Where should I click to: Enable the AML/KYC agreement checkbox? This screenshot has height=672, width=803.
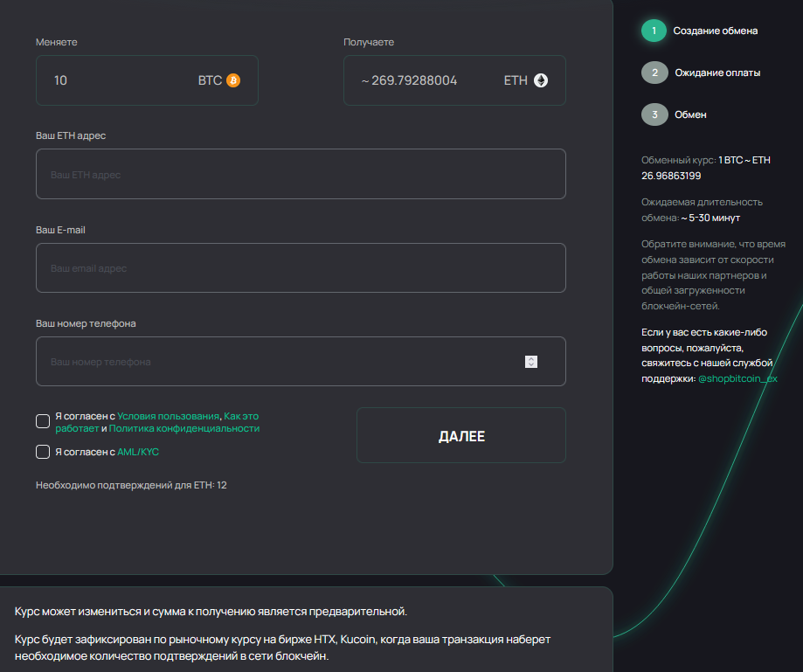click(x=43, y=452)
